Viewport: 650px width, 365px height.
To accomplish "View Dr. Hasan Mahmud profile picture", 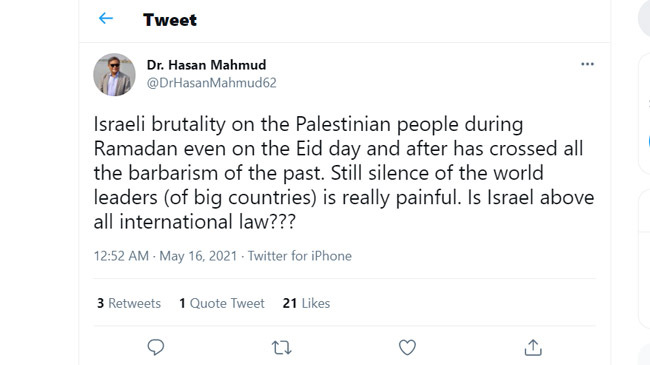I will click(x=114, y=75).
